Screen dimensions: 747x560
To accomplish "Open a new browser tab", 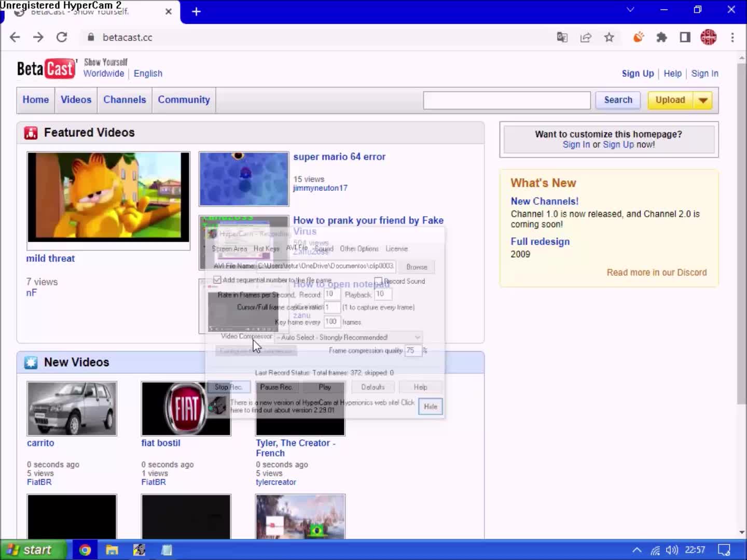I will pyautogui.click(x=196, y=11).
